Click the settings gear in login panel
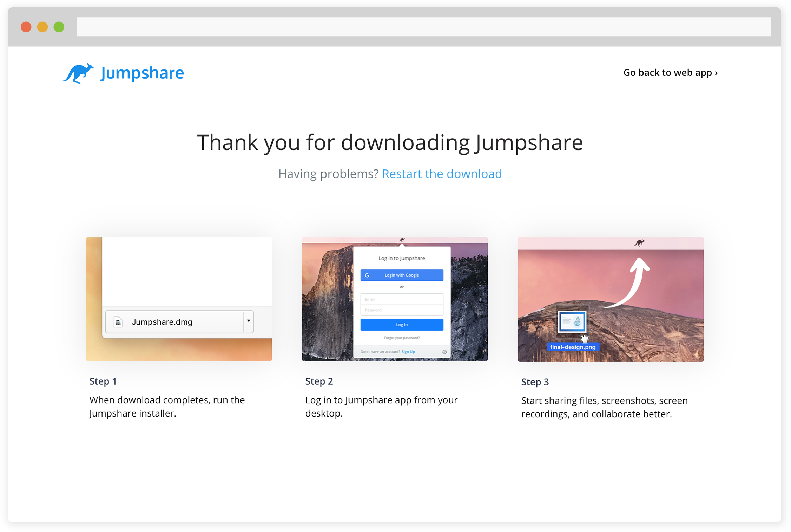The height and width of the screenshot is (532, 791). [444, 352]
